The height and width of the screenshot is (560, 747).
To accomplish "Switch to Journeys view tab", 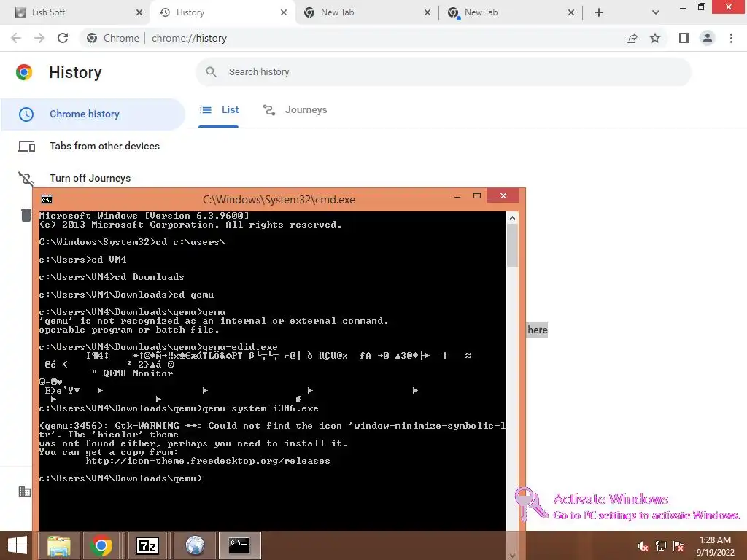I will click(x=295, y=110).
